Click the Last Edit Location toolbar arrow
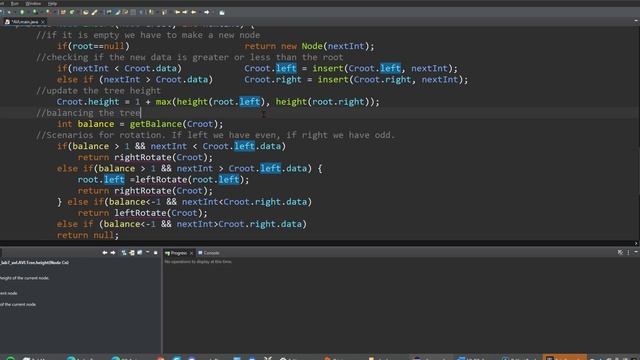Image resolution: width=640 pixels, height=360 pixels. point(177,12)
